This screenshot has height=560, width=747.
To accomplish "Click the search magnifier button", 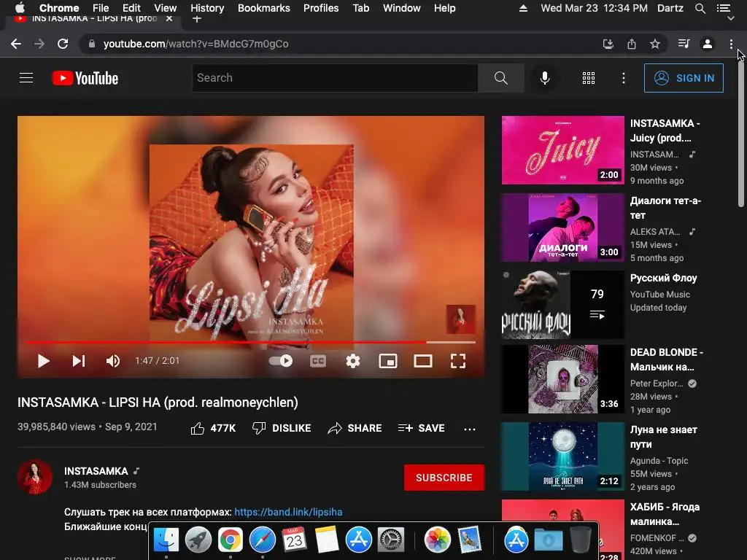I will 500,77.
